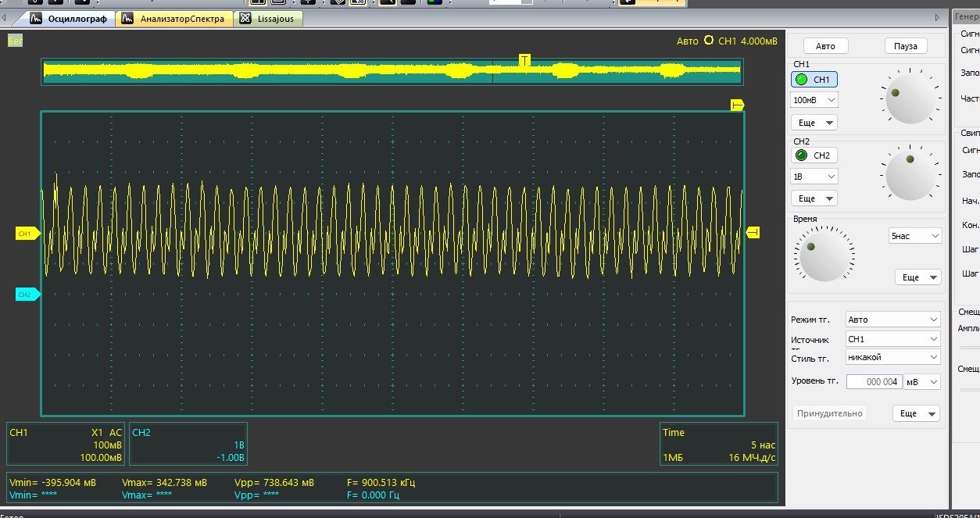This screenshot has width=980, height=518.
Task: Click the Vmax= 342.738 мВ measurement
Action: pos(165,483)
